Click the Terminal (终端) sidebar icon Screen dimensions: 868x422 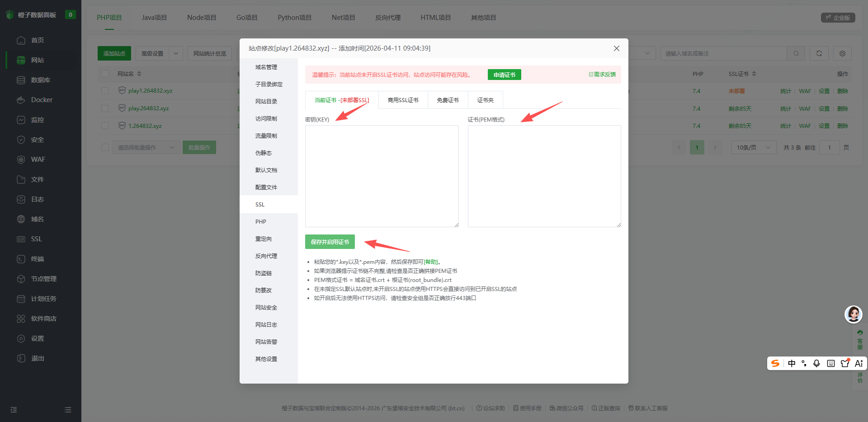(21, 259)
